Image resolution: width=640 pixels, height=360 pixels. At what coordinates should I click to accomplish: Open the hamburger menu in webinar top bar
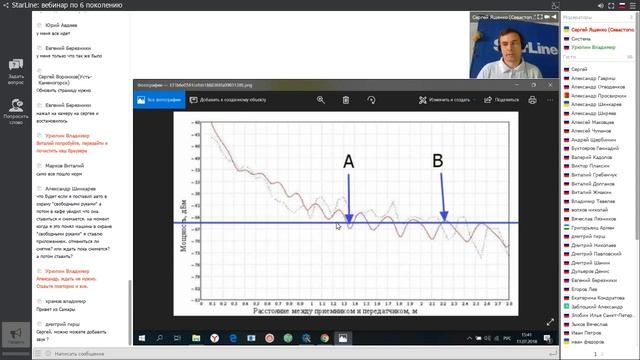point(633,6)
